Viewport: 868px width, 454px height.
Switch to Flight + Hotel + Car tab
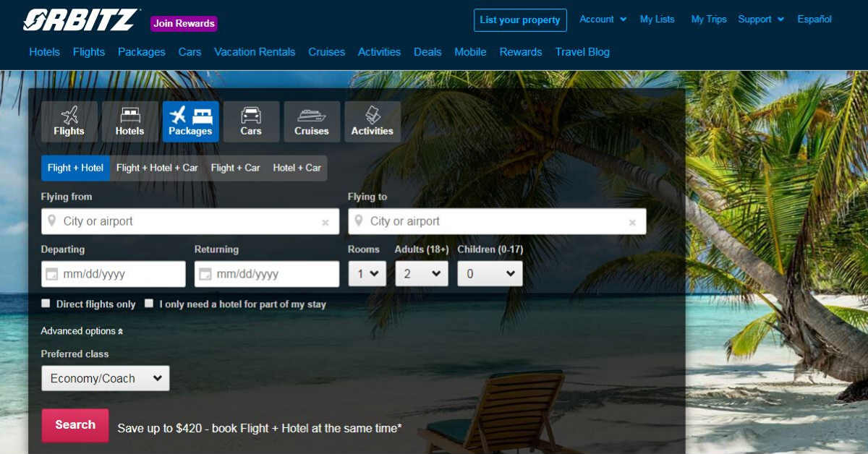tap(157, 168)
